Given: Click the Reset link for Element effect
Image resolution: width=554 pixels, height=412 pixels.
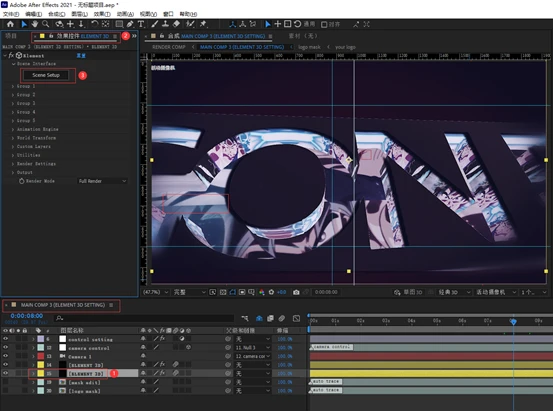Looking at the screenshot, I should pos(81,55).
